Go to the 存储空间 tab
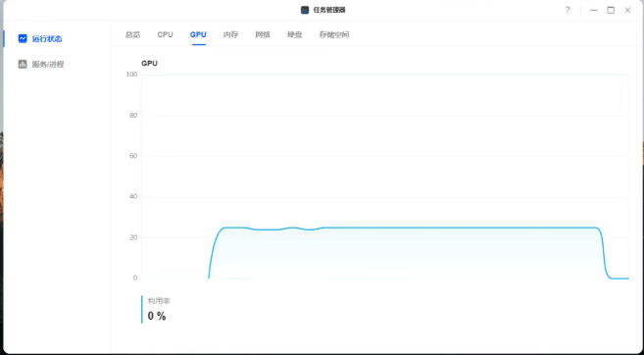The image size is (644, 355). pos(334,34)
